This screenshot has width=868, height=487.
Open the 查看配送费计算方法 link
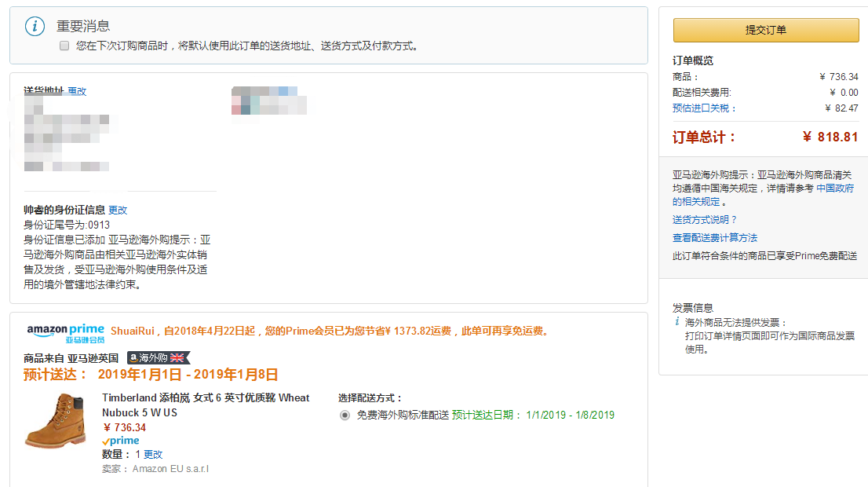(715, 238)
